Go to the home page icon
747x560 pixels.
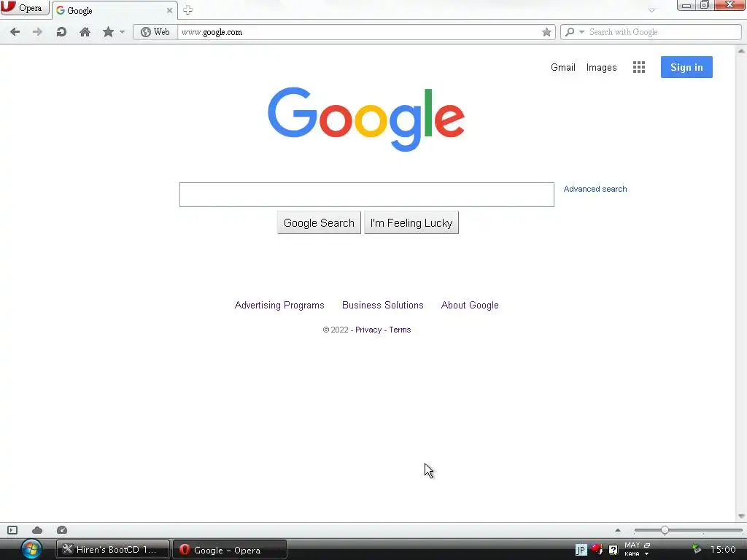coord(85,32)
